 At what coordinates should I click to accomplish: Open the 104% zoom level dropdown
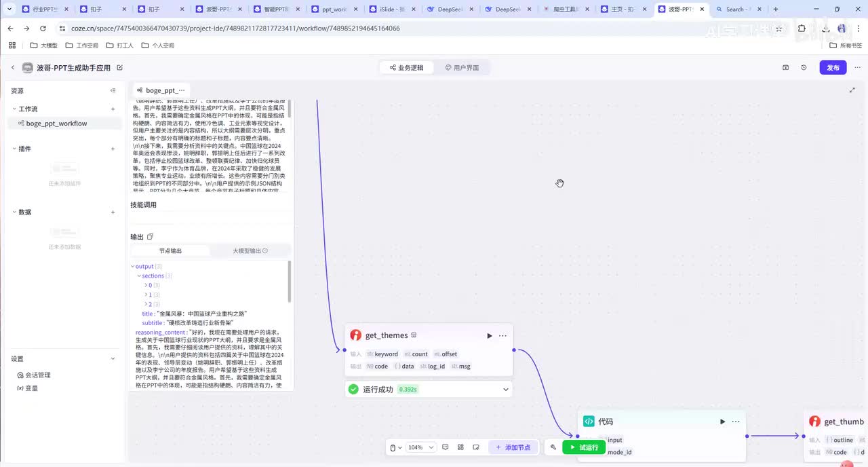[x=421, y=448]
